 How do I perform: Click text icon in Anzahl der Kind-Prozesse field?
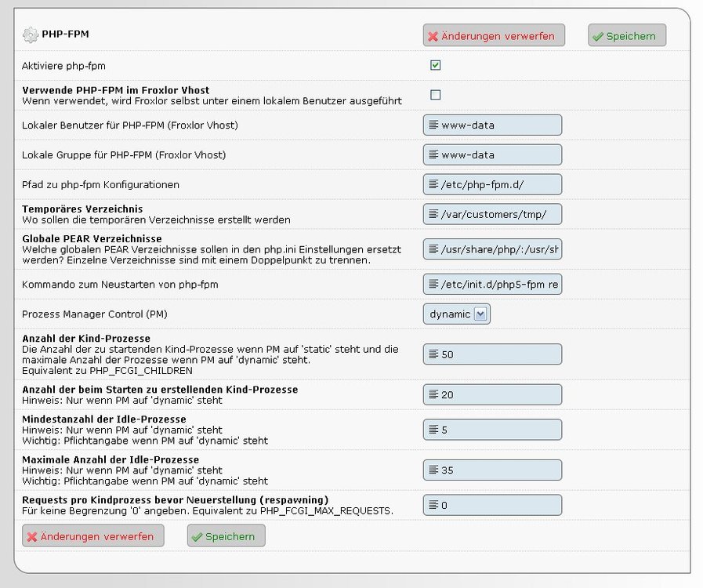433,354
